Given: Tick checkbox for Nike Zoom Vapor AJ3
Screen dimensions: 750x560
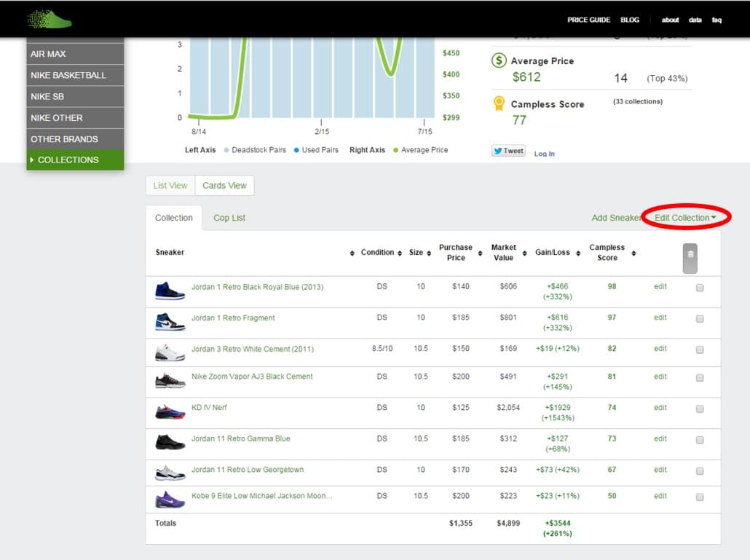Looking at the screenshot, I should pos(700,378).
